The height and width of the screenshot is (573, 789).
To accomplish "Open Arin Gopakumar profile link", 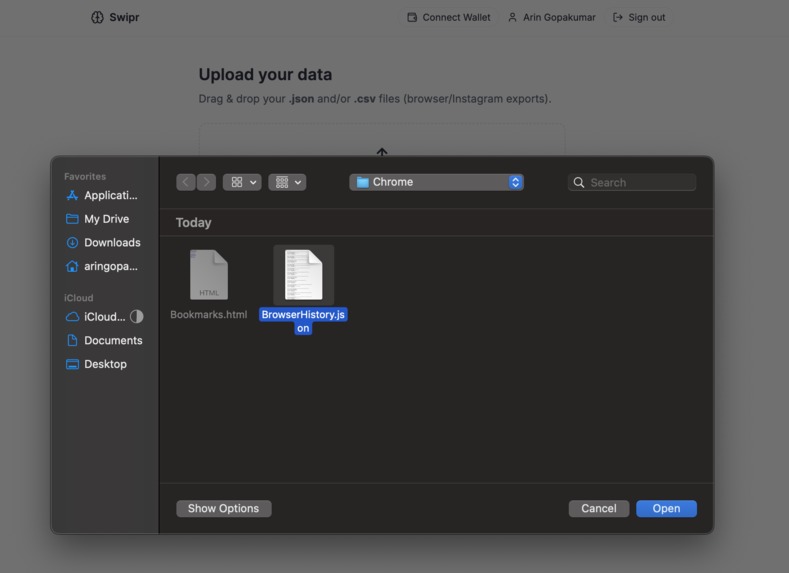I will point(551,18).
